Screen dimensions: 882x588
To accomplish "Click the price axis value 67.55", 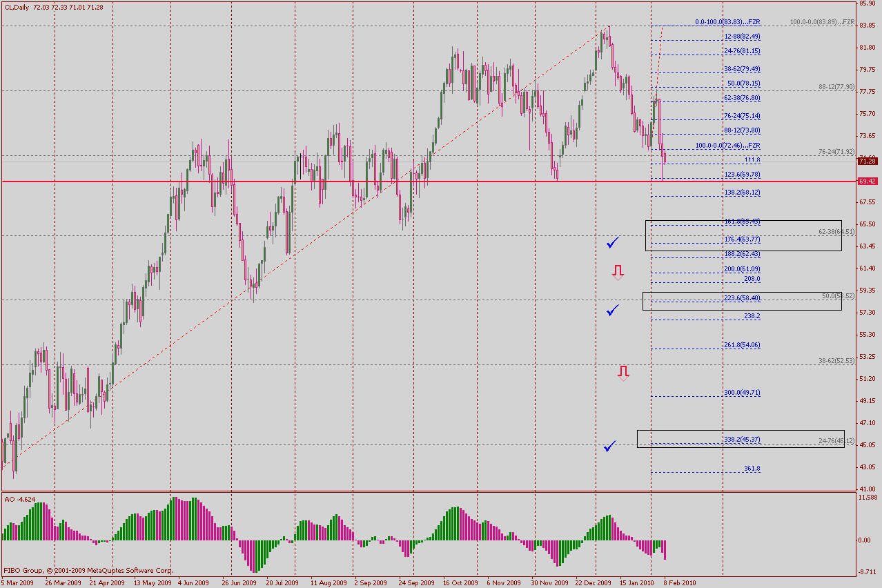I will click(868, 202).
